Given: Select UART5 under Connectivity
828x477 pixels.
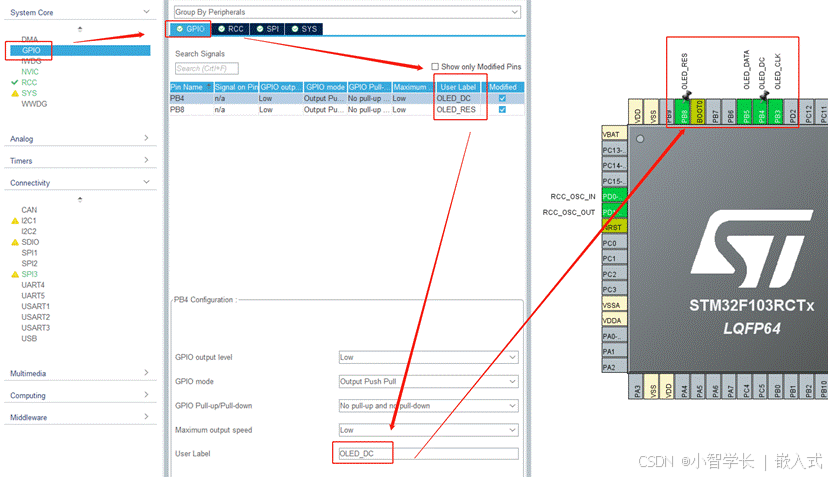Looking at the screenshot, I should 33,296.
